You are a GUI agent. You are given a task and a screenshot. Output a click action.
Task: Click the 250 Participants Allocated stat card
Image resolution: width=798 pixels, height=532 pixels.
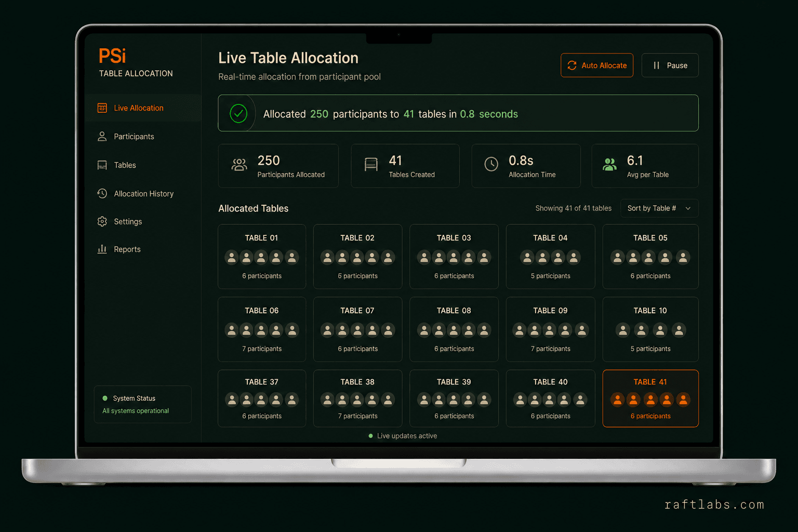tap(278, 166)
